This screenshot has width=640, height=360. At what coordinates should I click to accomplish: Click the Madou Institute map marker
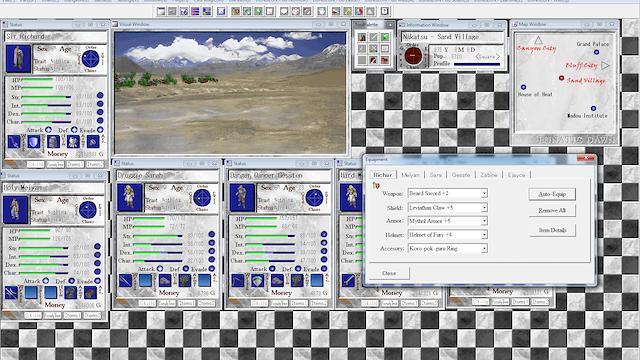point(593,109)
